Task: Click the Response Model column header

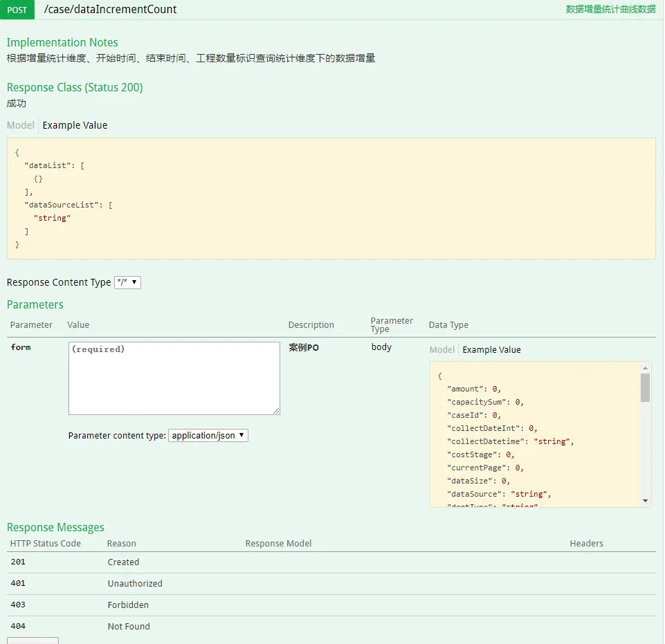Action: pyautogui.click(x=279, y=544)
